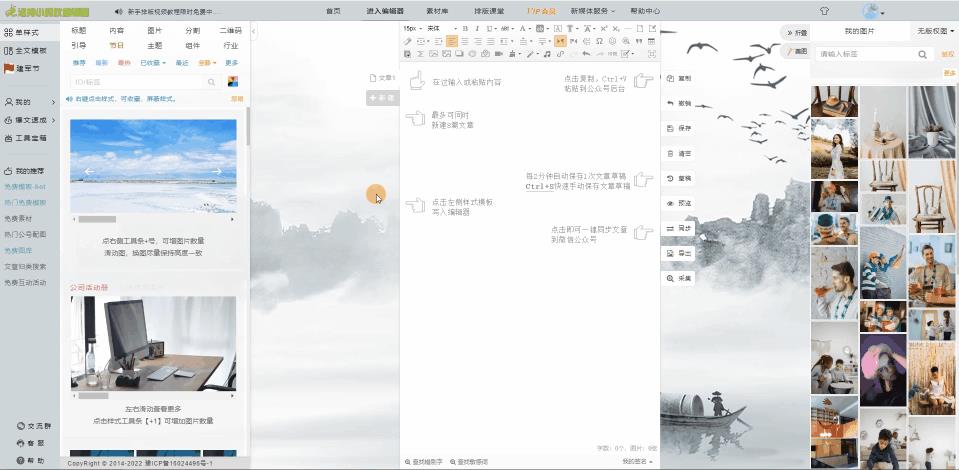Toggle bold formatting in editor toolbar

pos(466,29)
